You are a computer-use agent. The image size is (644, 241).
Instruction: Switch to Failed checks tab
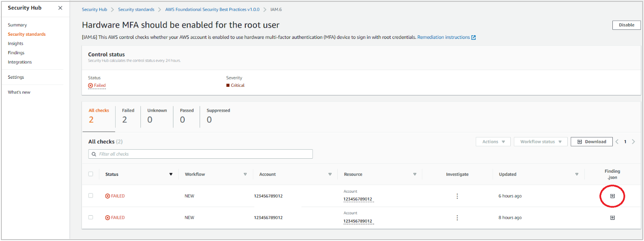(x=128, y=116)
